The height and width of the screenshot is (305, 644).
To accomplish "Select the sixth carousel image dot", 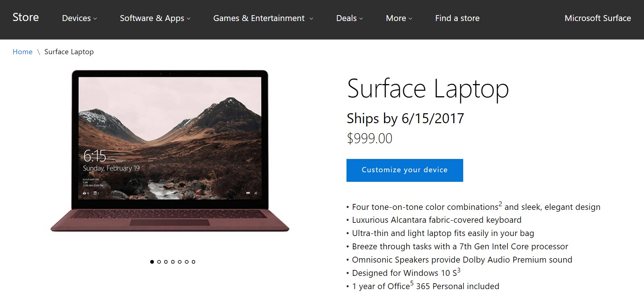I will 187,262.
